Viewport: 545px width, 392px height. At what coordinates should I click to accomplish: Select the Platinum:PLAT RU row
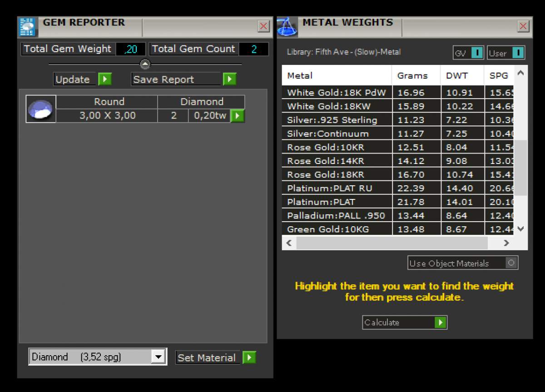coord(398,188)
